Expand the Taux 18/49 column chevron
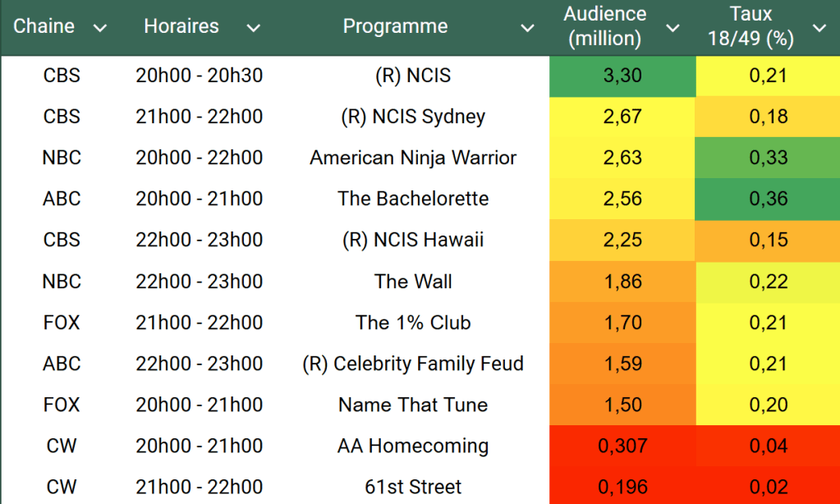The height and width of the screenshot is (504, 840). click(819, 28)
